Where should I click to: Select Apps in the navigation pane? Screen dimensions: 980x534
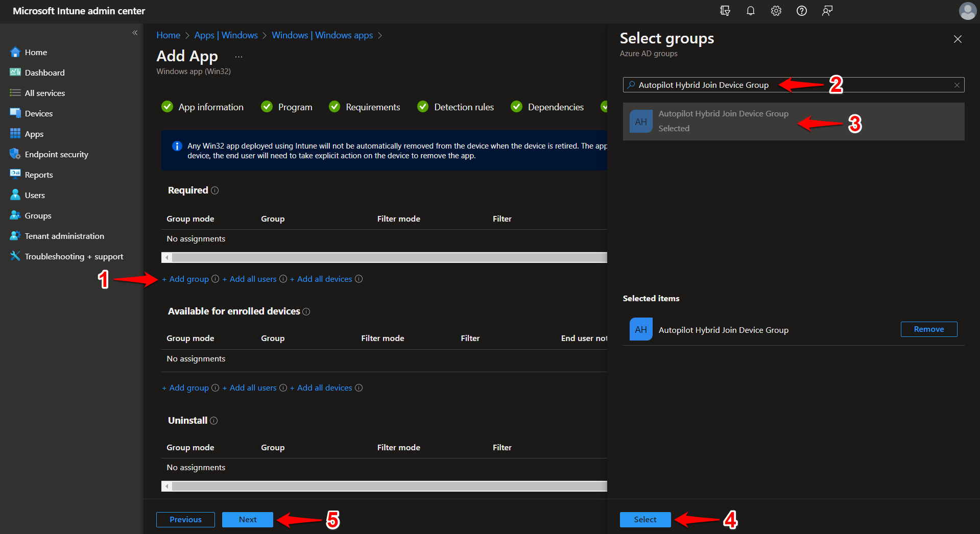pyautogui.click(x=33, y=133)
